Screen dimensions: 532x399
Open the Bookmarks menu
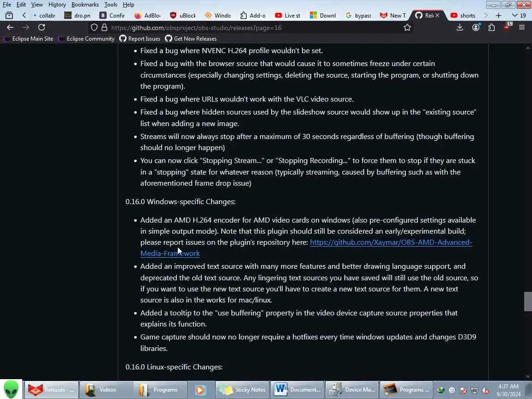(x=85, y=5)
